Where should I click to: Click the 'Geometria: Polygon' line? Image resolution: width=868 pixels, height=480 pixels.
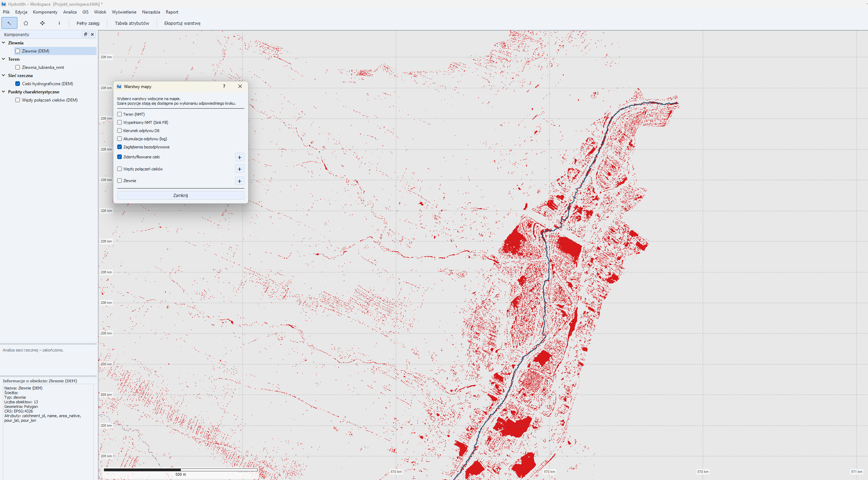21,407
